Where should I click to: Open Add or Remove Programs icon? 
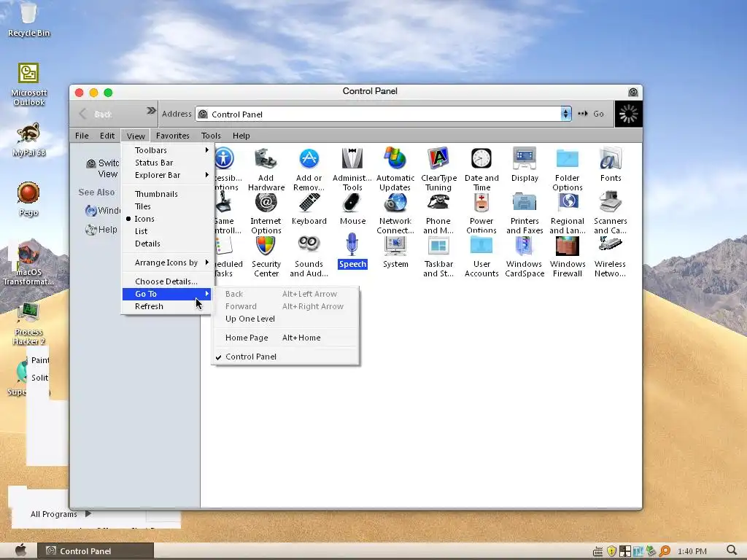coord(309,168)
